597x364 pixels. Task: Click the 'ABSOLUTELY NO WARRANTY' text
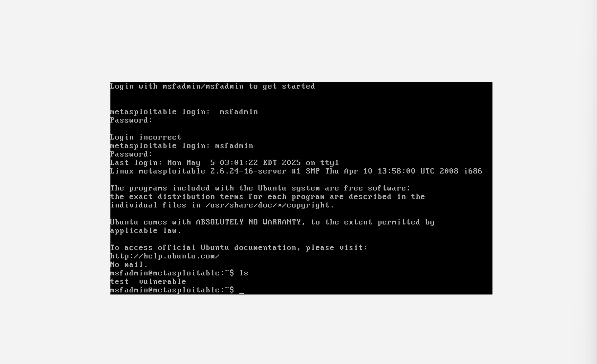coord(248,222)
